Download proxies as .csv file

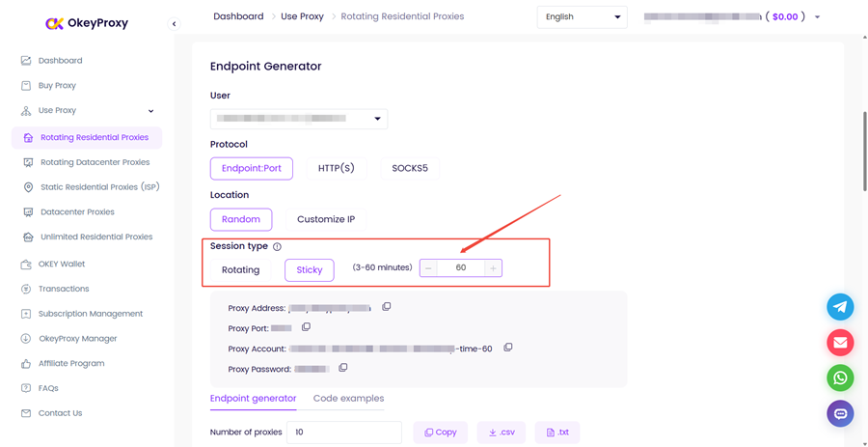point(501,433)
